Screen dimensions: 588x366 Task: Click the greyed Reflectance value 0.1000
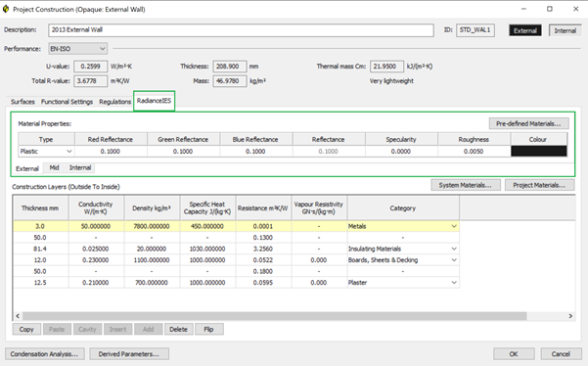(x=328, y=151)
